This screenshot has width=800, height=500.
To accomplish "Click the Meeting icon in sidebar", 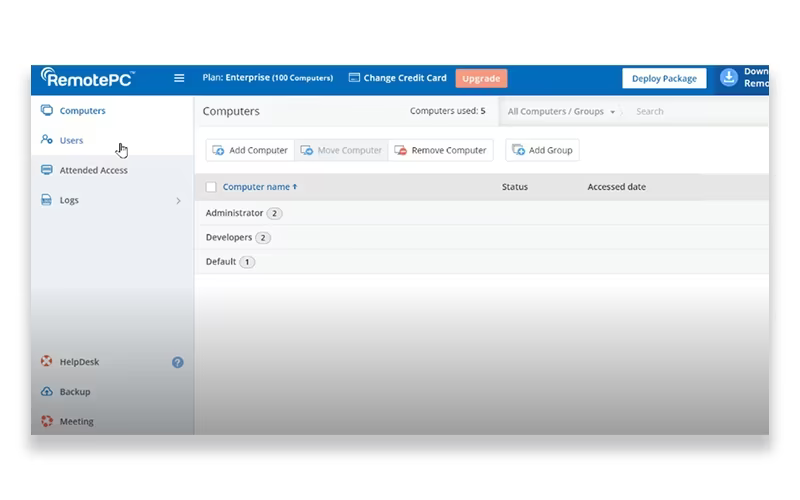I will [47, 421].
